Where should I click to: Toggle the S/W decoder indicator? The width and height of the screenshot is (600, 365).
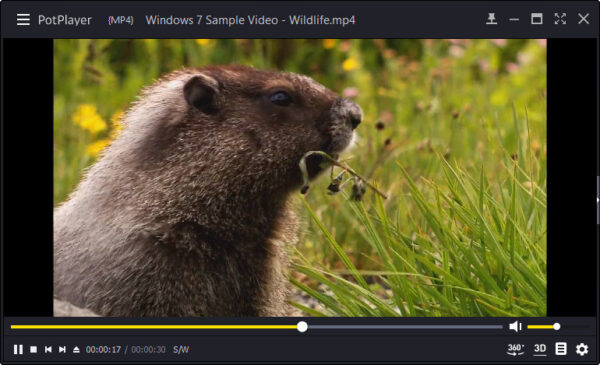coord(181,350)
